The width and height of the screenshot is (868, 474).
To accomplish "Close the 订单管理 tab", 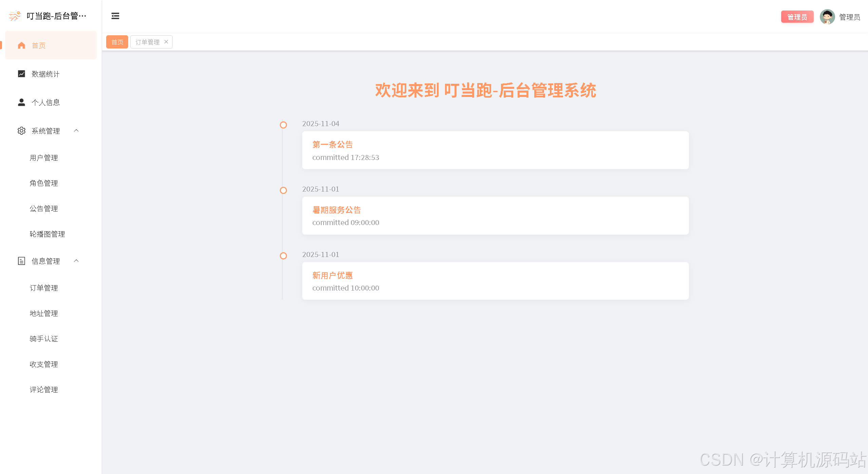I will pyautogui.click(x=166, y=42).
